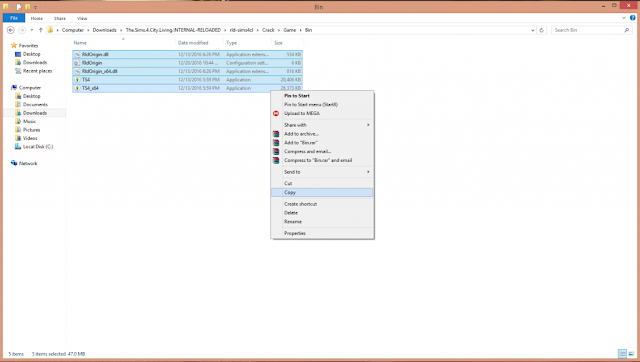The height and width of the screenshot is (362, 640).
Task: Open the Home ribbon tab
Action: coord(37,18)
